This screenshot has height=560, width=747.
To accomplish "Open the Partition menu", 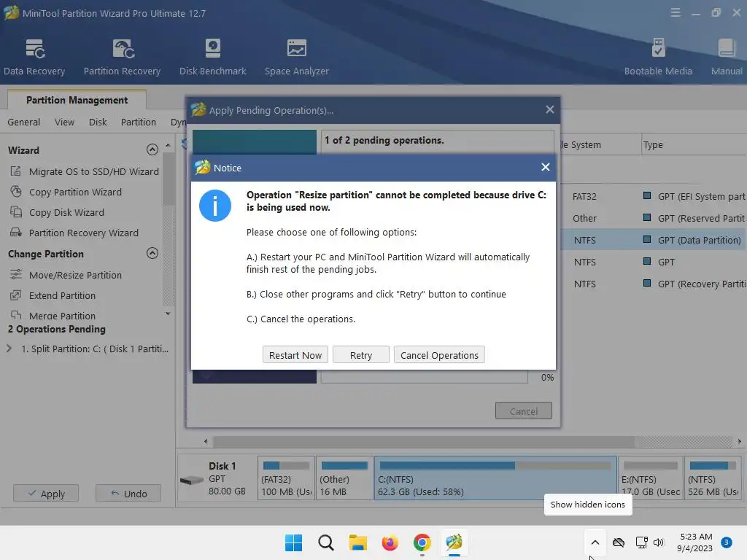I will (138, 122).
